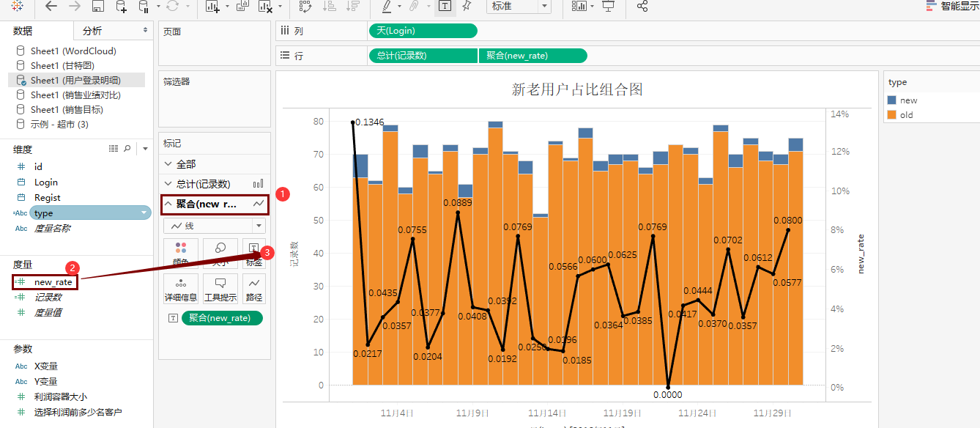Select data source Sheet1 (销售业绩对比)

click(x=75, y=95)
